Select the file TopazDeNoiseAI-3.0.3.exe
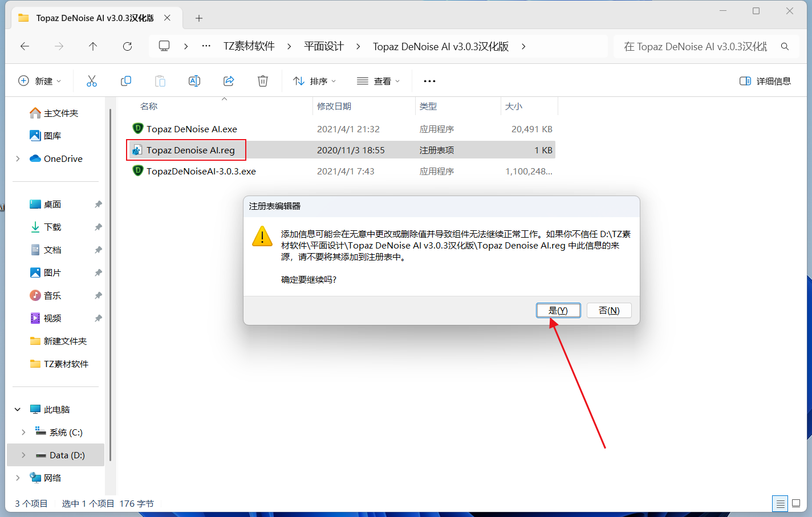Image resolution: width=812 pixels, height=517 pixels. point(201,171)
